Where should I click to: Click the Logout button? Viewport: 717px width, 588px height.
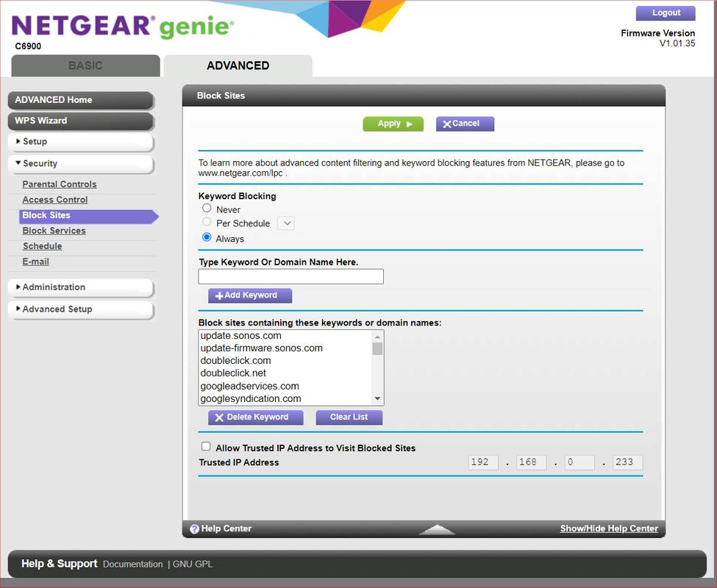tap(666, 12)
